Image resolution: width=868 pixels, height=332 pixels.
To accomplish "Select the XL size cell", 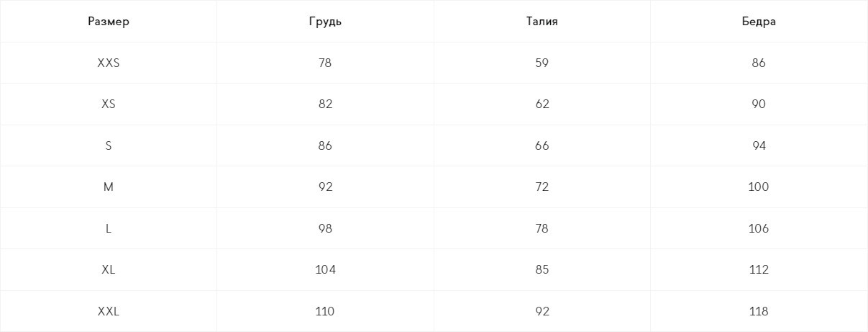I will tap(109, 270).
